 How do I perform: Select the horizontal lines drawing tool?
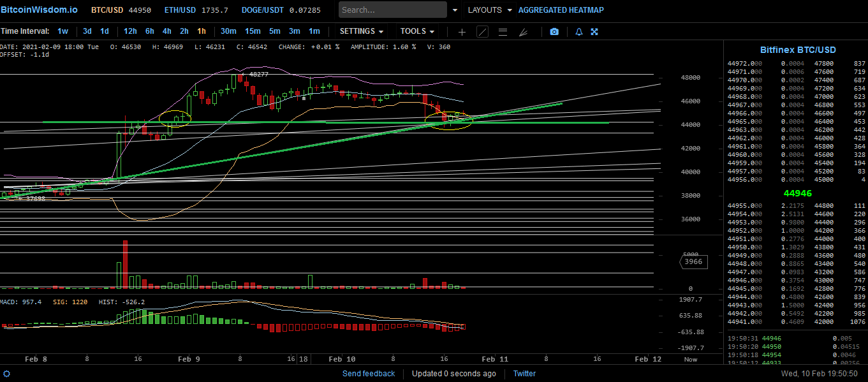503,31
